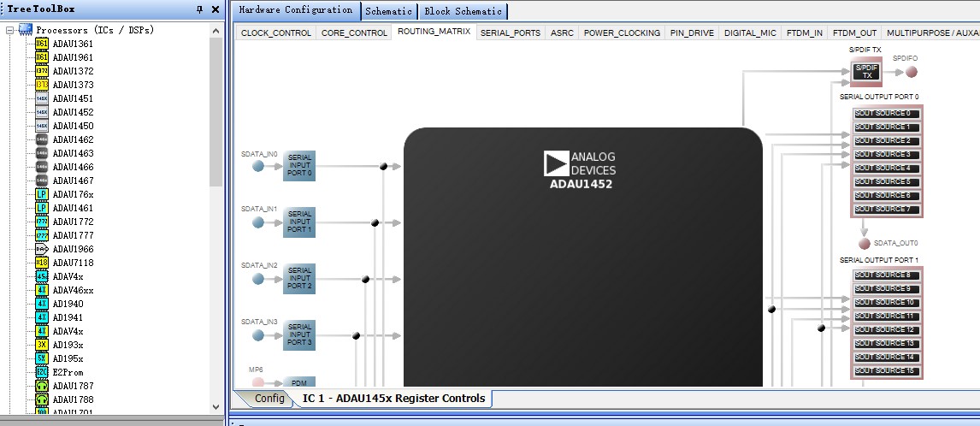Select the ADAU1450 chip icon
This screenshot has width=980, height=426.
tap(42, 126)
